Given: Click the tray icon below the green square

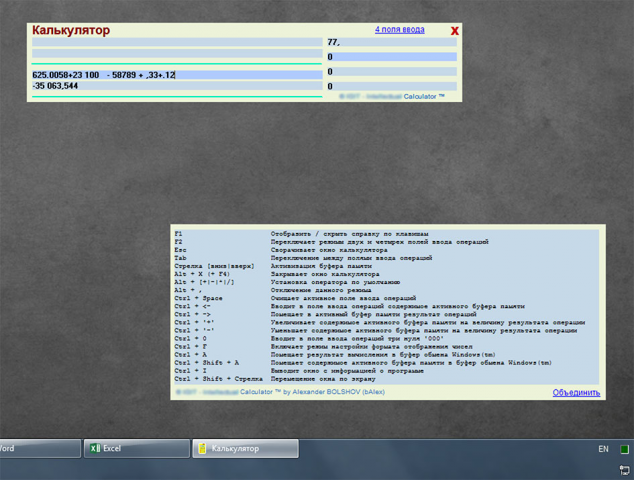Looking at the screenshot, I should click(624, 470).
